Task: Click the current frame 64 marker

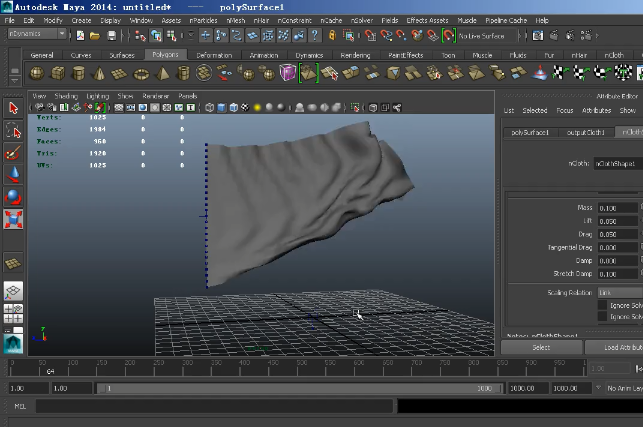Action: coord(50,371)
